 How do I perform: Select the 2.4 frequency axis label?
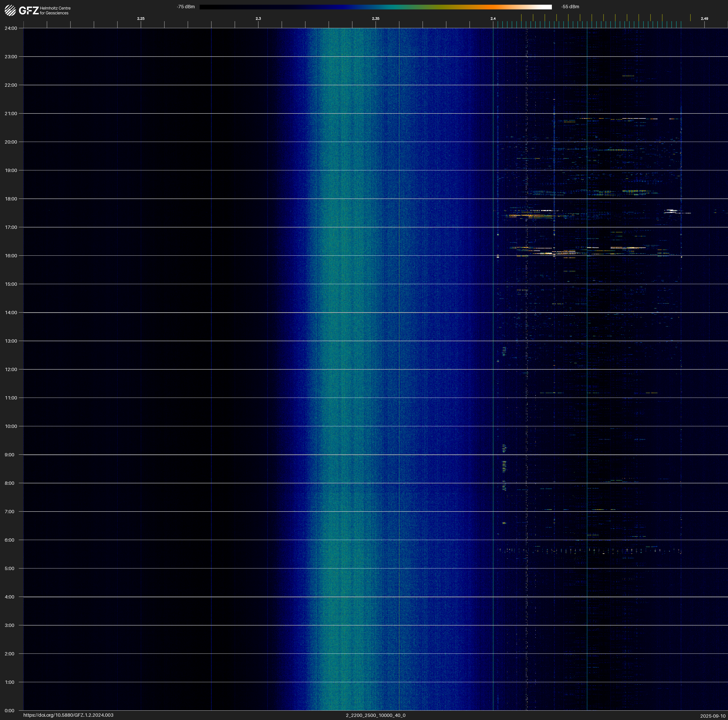pos(493,19)
